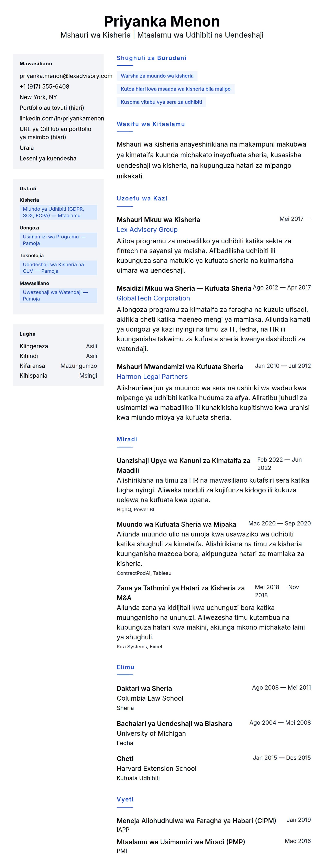
Task: Click the phone number +1 (917) 555-6408
Action: (x=44, y=87)
